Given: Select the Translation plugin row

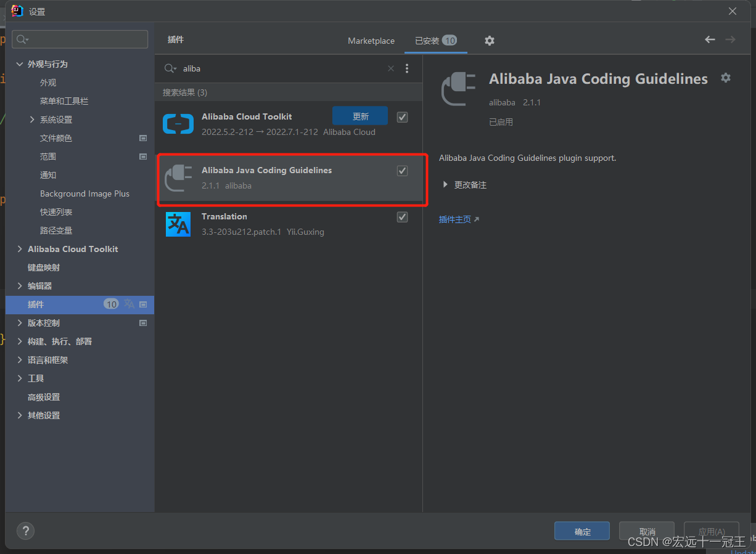Looking at the screenshot, I should pyautogui.click(x=289, y=224).
